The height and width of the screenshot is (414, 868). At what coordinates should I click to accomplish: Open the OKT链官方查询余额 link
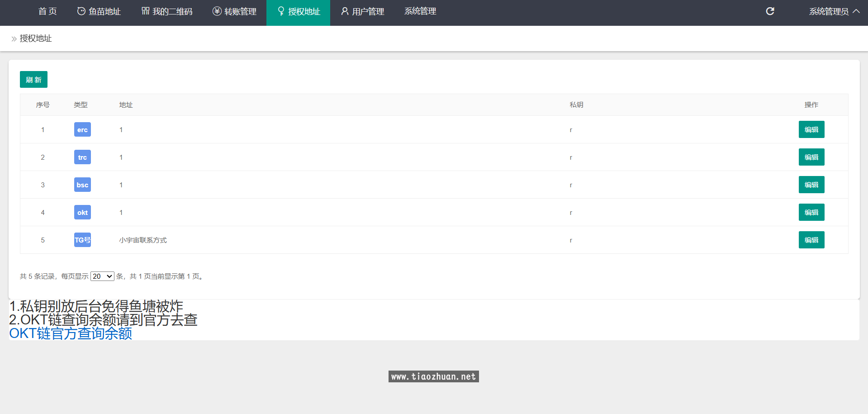pyautogui.click(x=71, y=333)
